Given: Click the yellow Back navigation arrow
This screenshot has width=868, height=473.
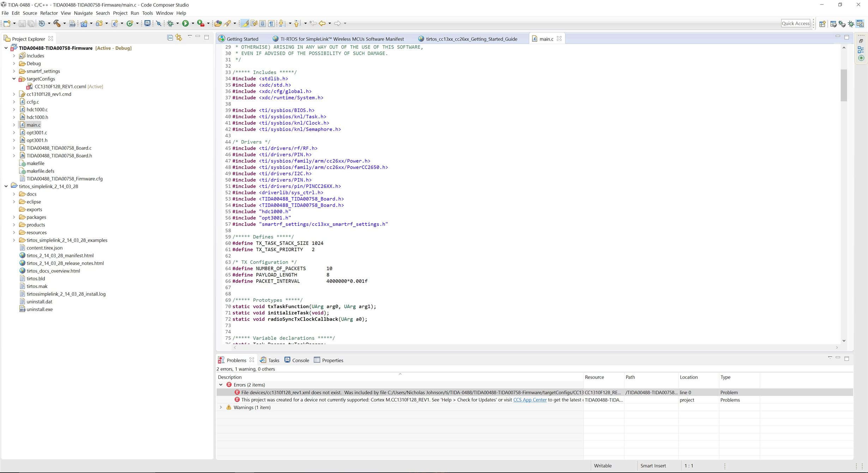Looking at the screenshot, I should pos(322,23).
